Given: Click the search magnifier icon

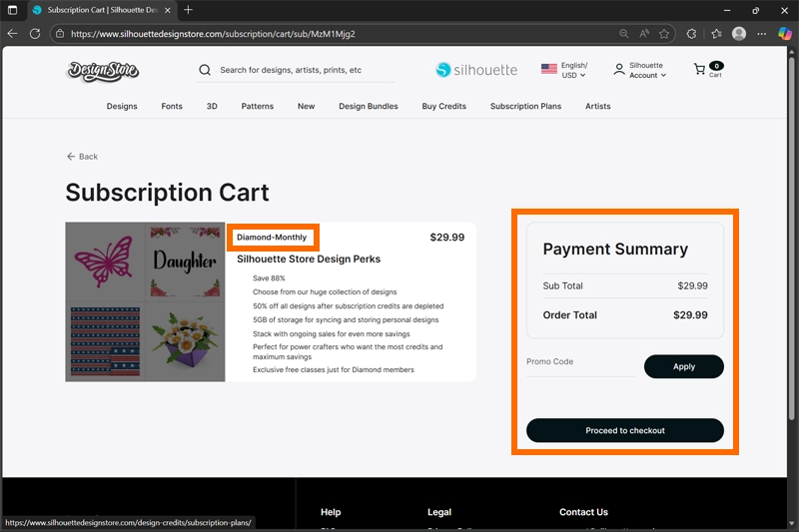Looking at the screenshot, I should tap(205, 71).
